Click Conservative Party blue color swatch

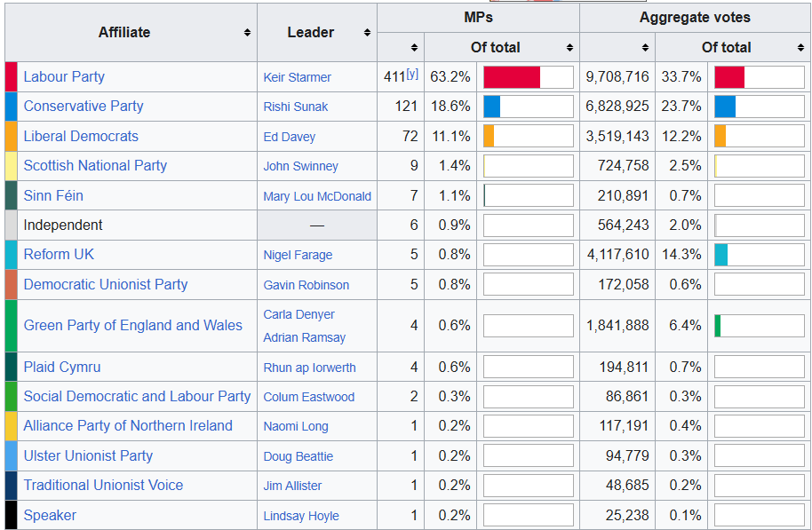pyautogui.click(x=12, y=107)
